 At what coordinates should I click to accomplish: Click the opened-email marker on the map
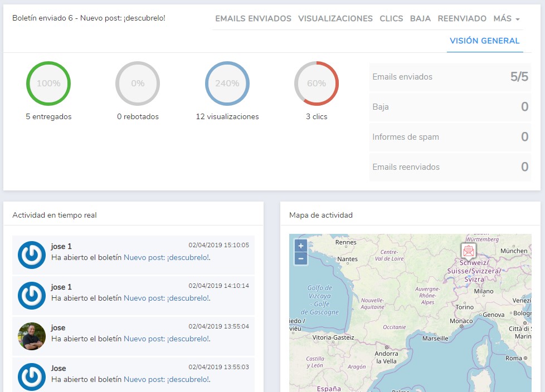468,251
